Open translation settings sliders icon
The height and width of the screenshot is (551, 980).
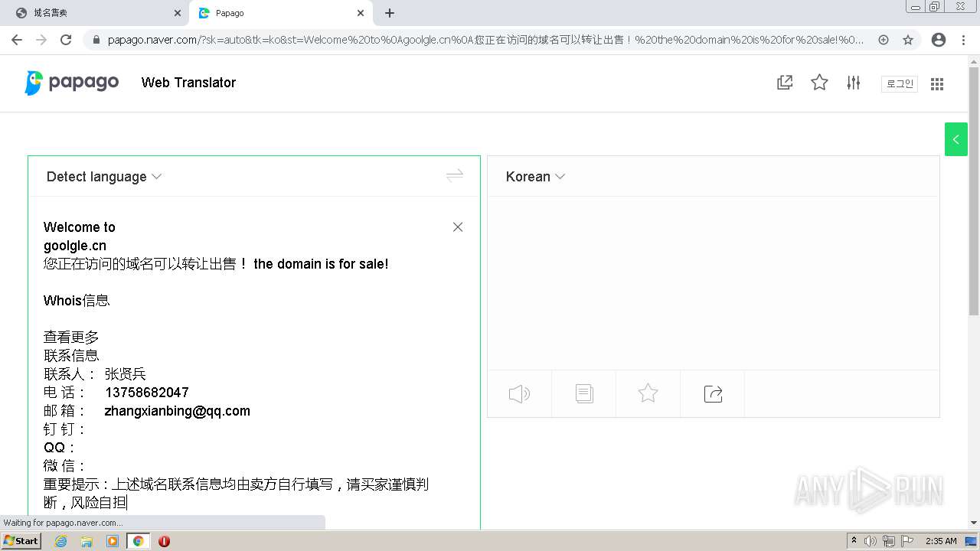pyautogui.click(x=854, y=83)
